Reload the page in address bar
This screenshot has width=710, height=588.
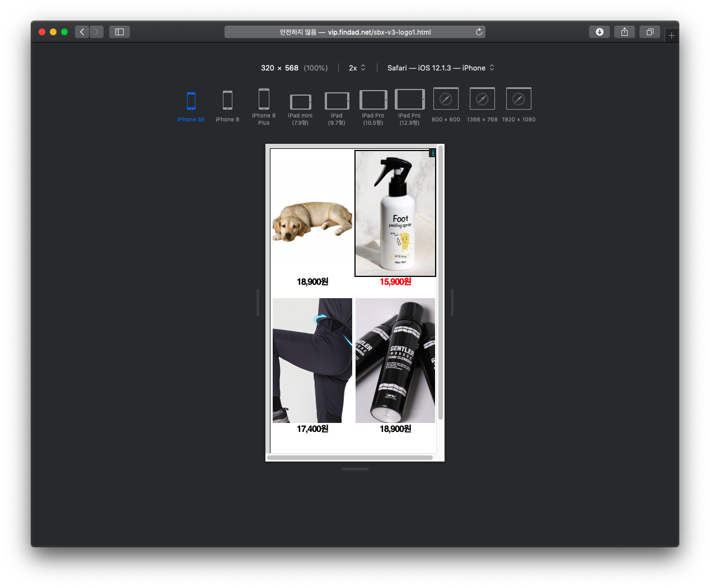(479, 32)
